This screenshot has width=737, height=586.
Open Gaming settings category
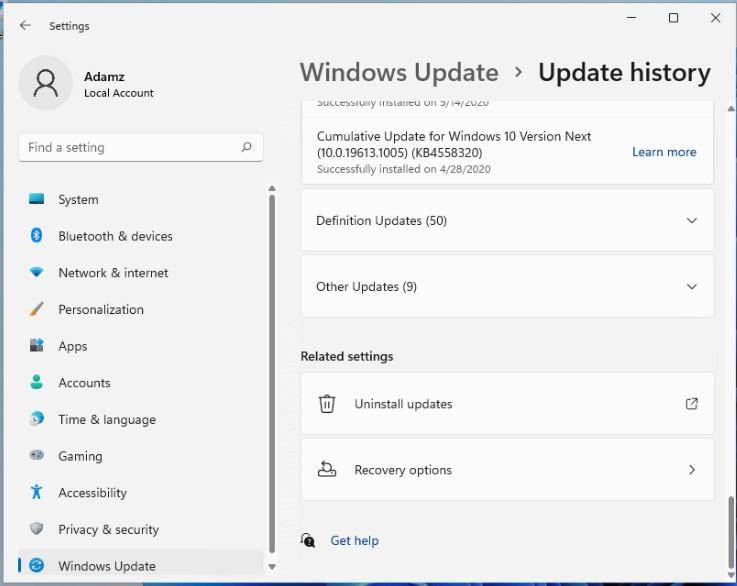141,456
